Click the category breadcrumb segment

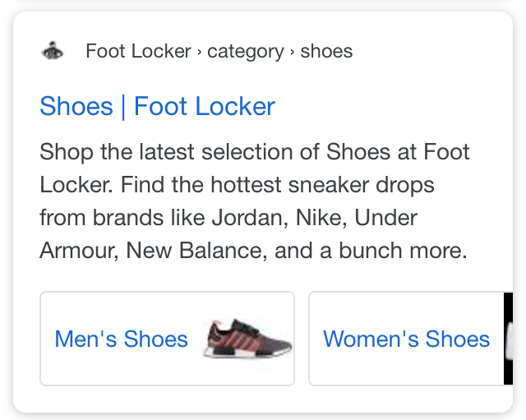point(246,52)
